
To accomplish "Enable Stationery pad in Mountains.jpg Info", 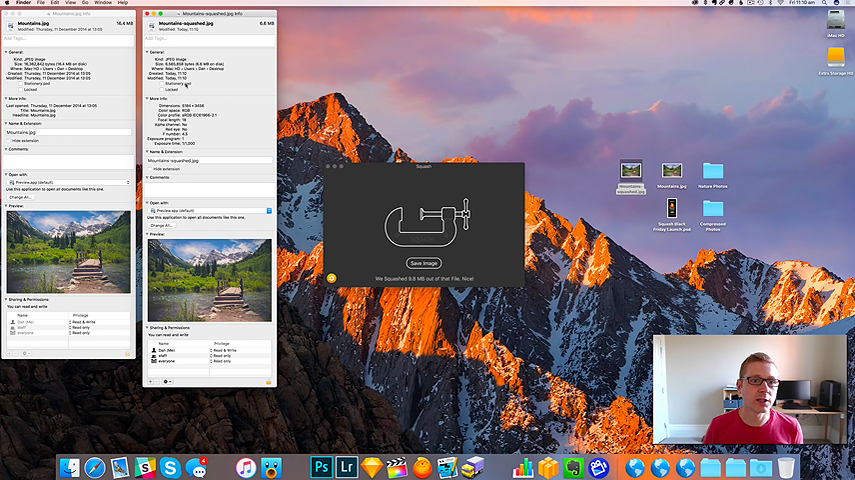I will tap(21, 83).
